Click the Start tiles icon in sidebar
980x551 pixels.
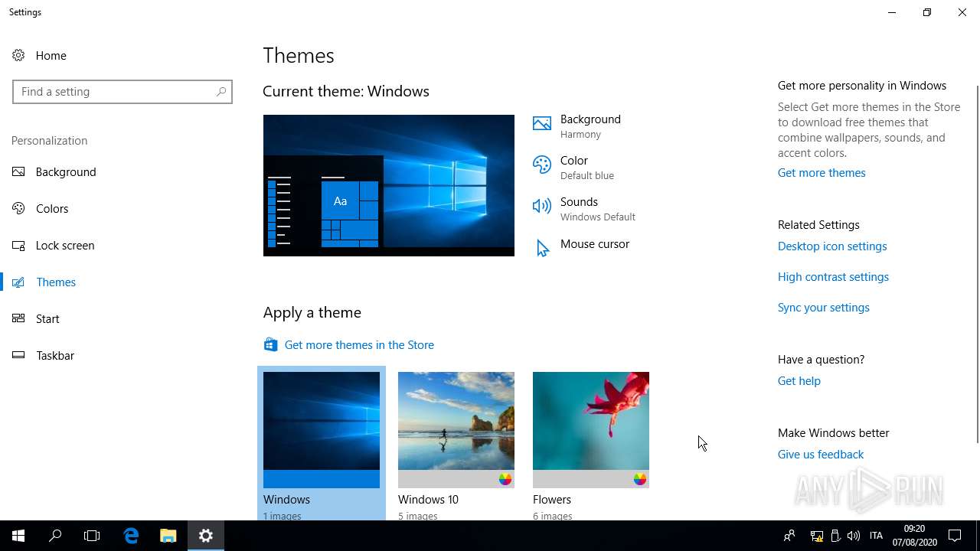(18, 318)
